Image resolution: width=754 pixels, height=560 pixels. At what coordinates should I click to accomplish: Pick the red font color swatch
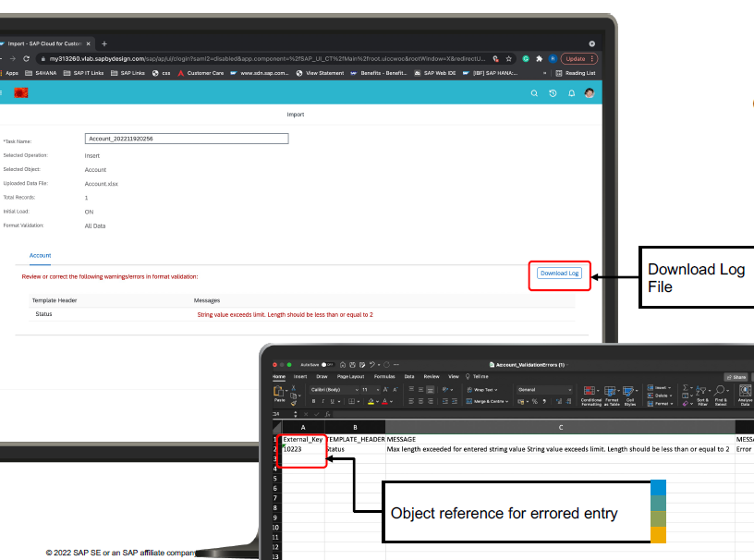[384, 402]
